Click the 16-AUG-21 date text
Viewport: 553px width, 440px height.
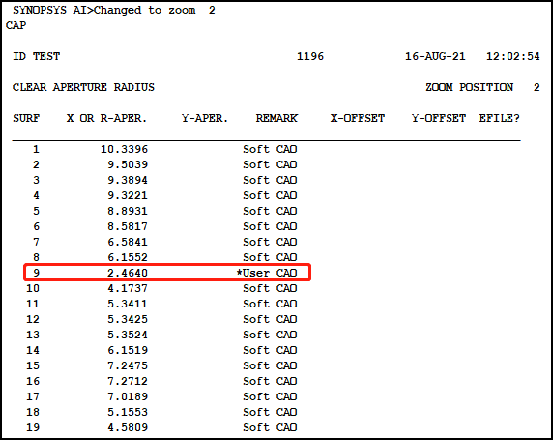(x=435, y=56)
